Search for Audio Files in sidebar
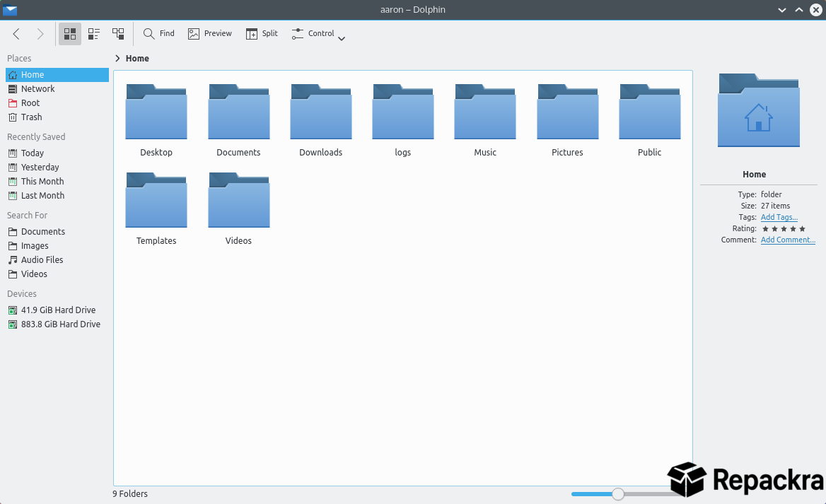Screen dimensions: 826x504 click(57, 260)
